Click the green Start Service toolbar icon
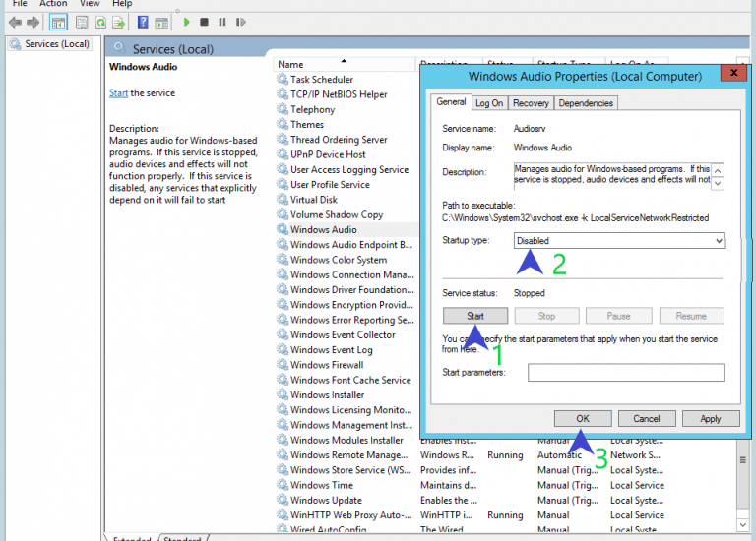756x541 pixels. tap(187, 22)
